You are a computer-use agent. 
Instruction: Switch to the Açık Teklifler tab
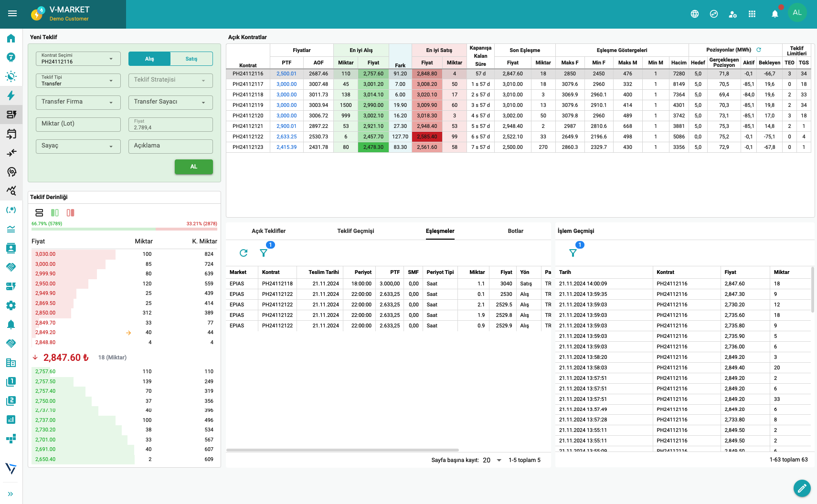268,231
